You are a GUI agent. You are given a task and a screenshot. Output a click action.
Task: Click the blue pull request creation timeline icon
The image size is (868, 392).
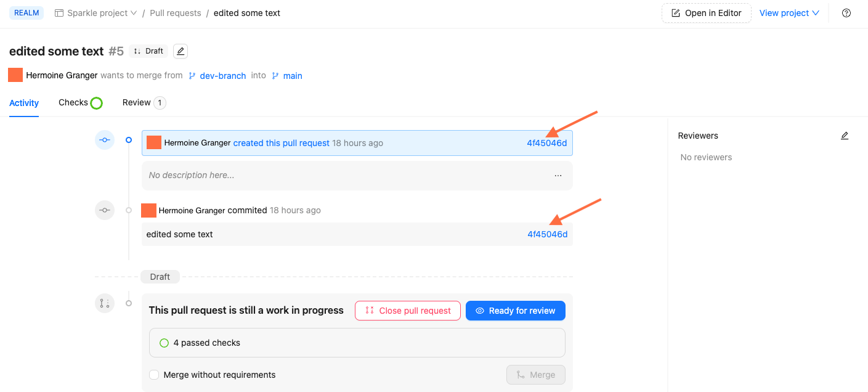pos(105,140)
